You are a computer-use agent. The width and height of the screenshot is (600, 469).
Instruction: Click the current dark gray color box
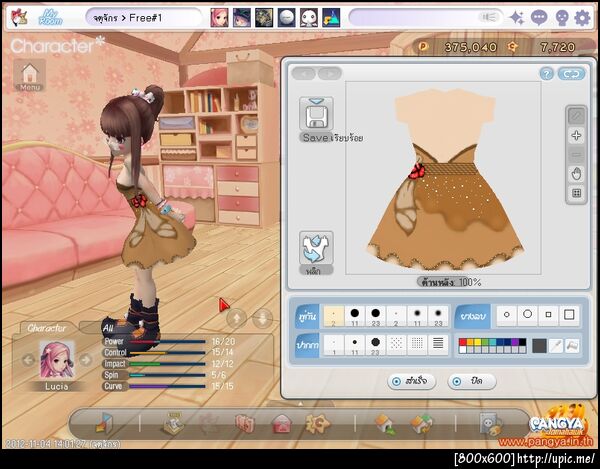[x=539, y=346]
